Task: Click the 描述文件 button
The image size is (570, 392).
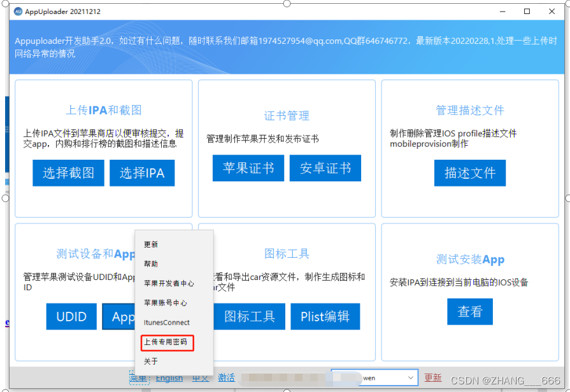Action: [469, 173]
